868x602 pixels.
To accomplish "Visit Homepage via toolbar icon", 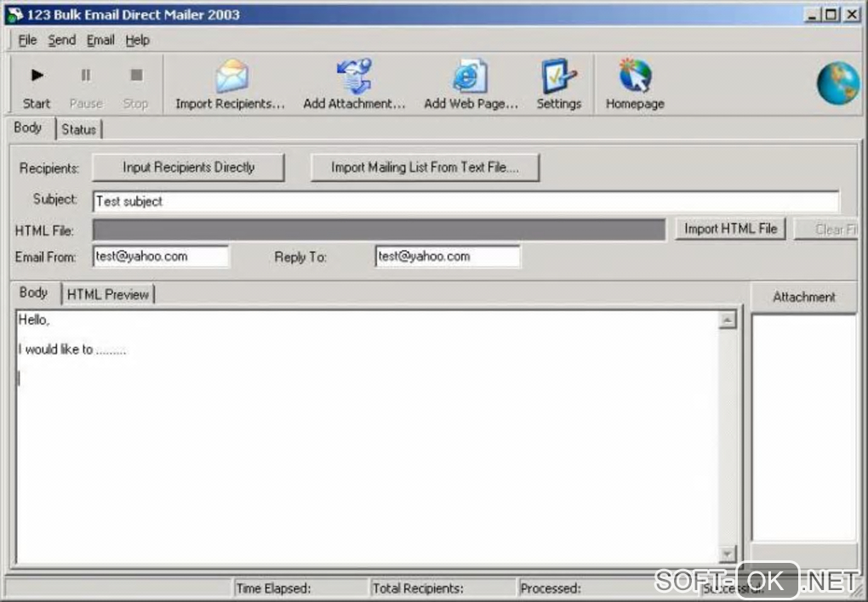I will tap(635, 75).
